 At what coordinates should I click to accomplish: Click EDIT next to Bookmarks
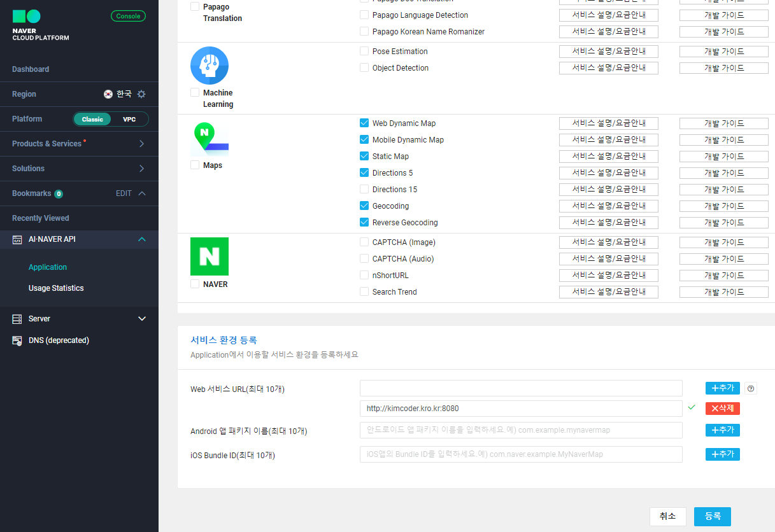[124, 193]
